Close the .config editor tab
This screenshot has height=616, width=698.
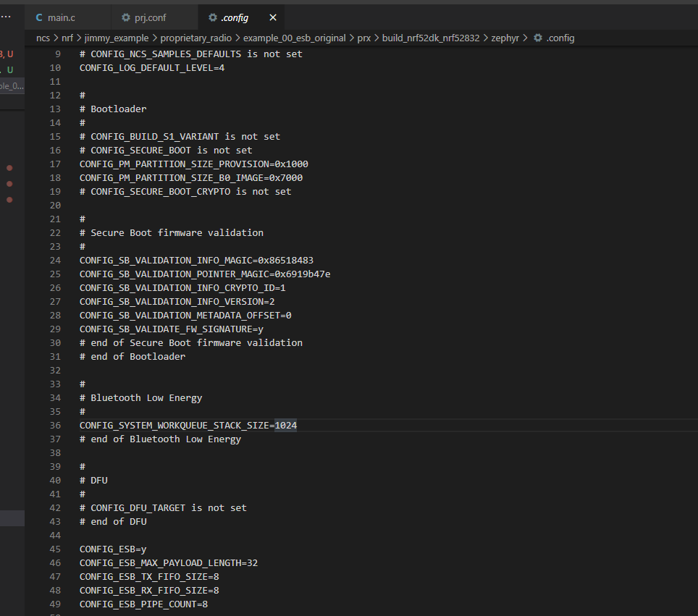273,17
